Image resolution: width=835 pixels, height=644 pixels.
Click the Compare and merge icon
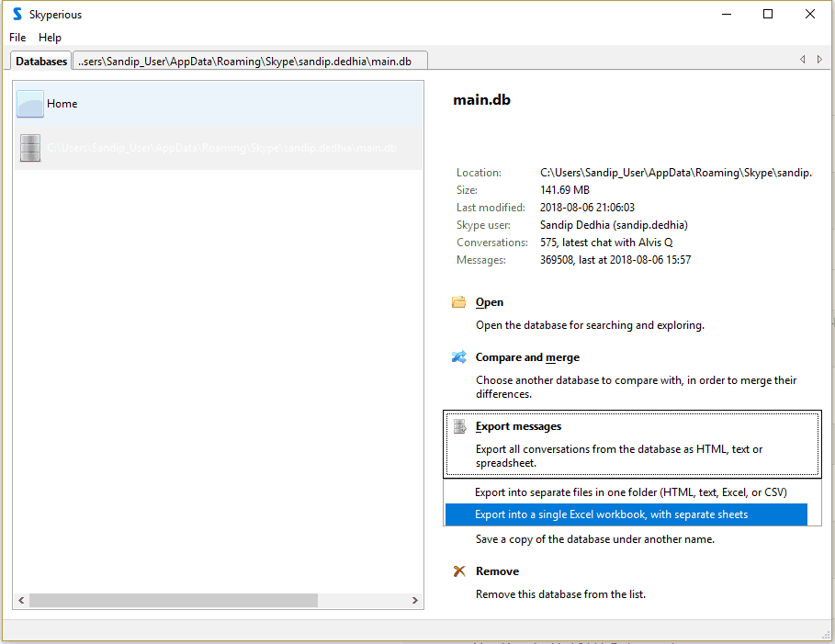click(x=459, y=356)
